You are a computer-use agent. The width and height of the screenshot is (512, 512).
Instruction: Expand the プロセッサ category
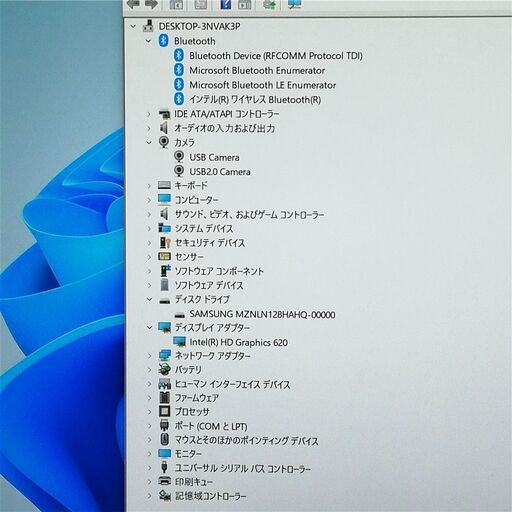click(x=149, y=412)
